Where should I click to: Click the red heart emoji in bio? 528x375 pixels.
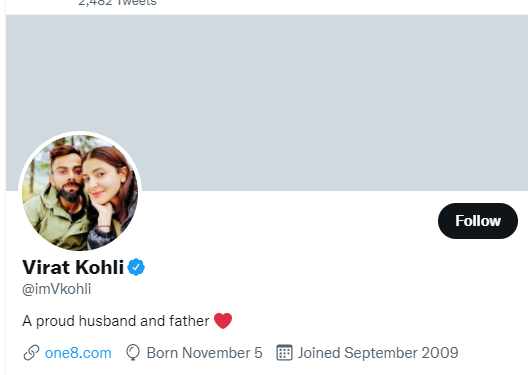[223, 320]
